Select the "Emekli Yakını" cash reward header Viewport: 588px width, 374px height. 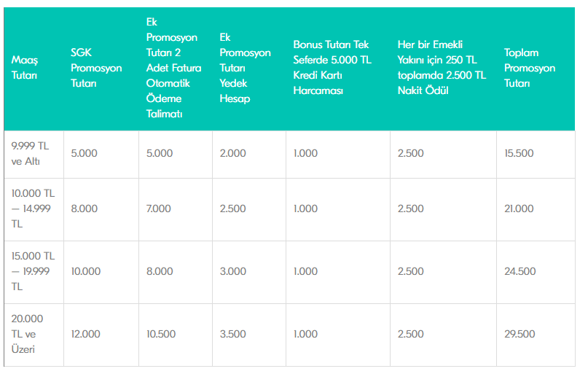click(442, 68)
